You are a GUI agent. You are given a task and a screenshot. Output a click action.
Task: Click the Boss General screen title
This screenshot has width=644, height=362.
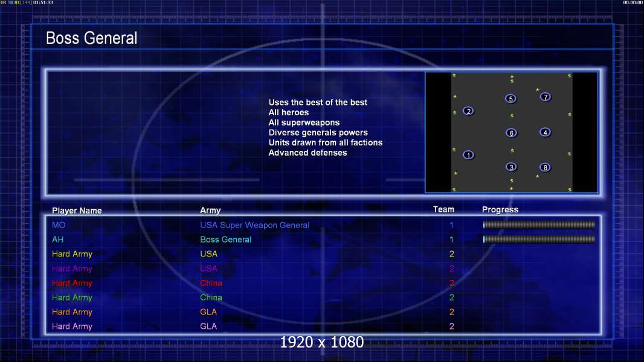tap(92, 38)
